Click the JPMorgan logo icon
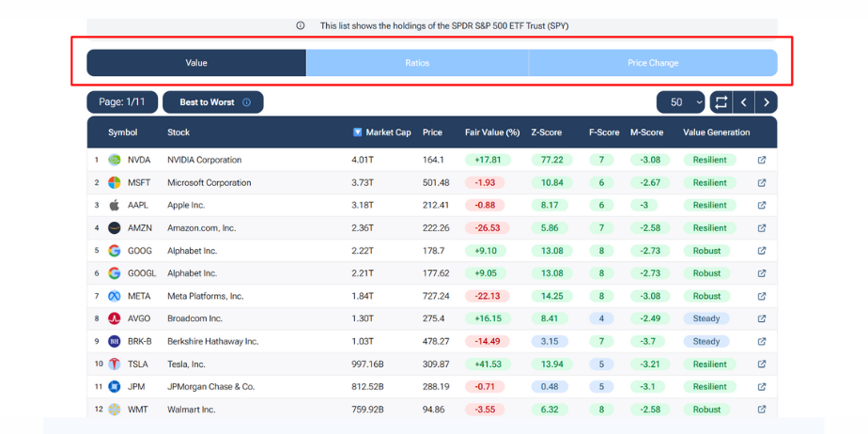This screenshot has width=868, height=434. (114, 387)
